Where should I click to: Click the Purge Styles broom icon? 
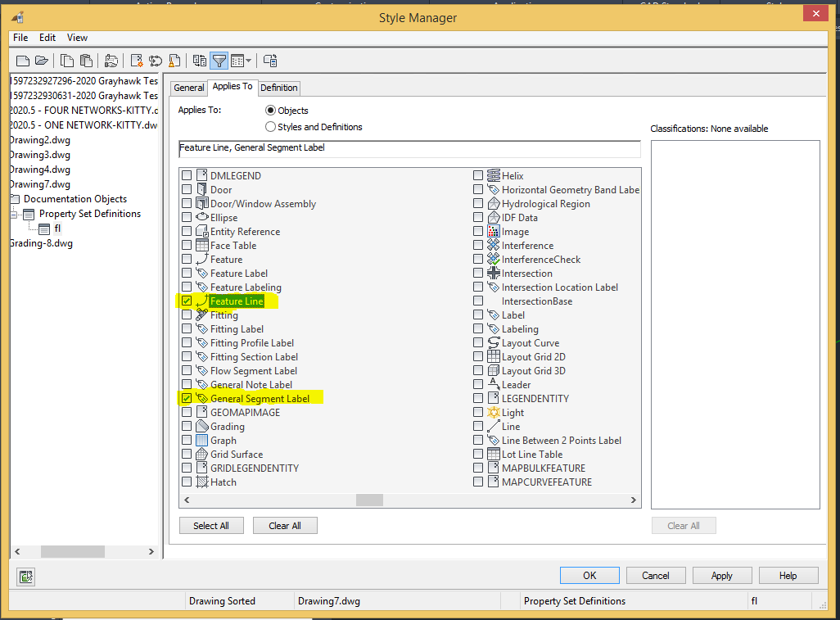pos(174,61)
